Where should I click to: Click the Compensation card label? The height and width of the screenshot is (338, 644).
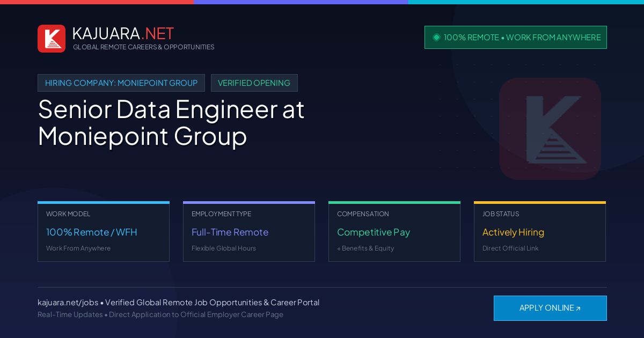click(363, 214)
